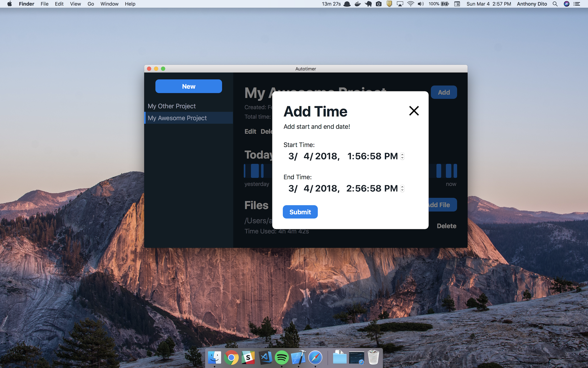Viewport: 588px width, 368px height.
Task: Open the Edit menu
Action: [x=59, y=4]
